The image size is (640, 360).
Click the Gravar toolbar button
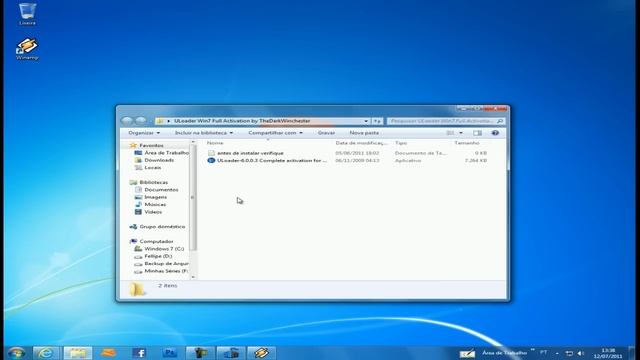(x=326, y=133)
